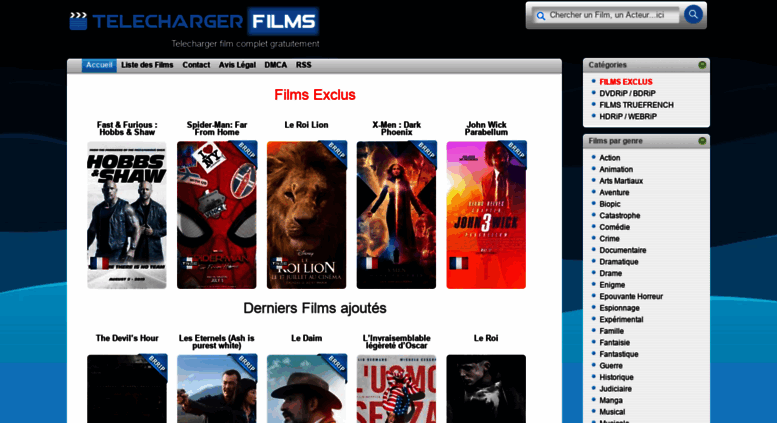Click the TELECHARGER FILMS site logo
This screenshot has height=423, width=777.
tap(194, 21)
